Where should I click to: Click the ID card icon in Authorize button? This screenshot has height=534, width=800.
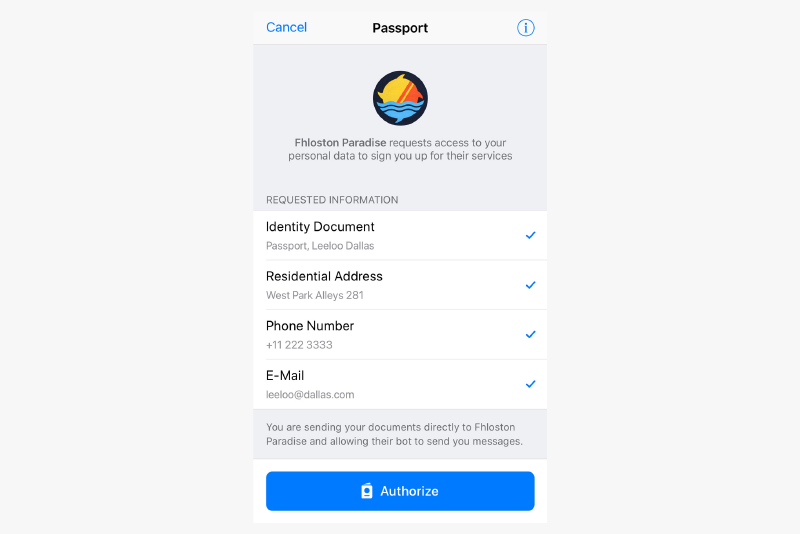point(367,491)
